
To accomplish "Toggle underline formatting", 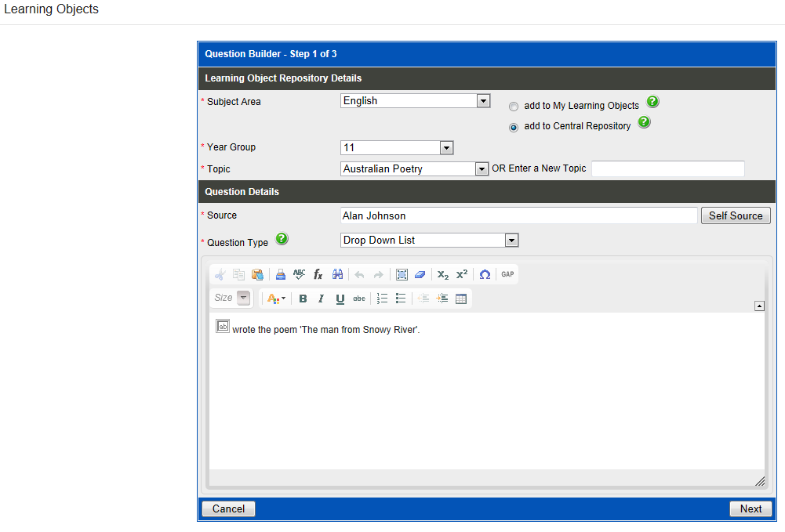I will pyautogui.click(x=340, y=299).
